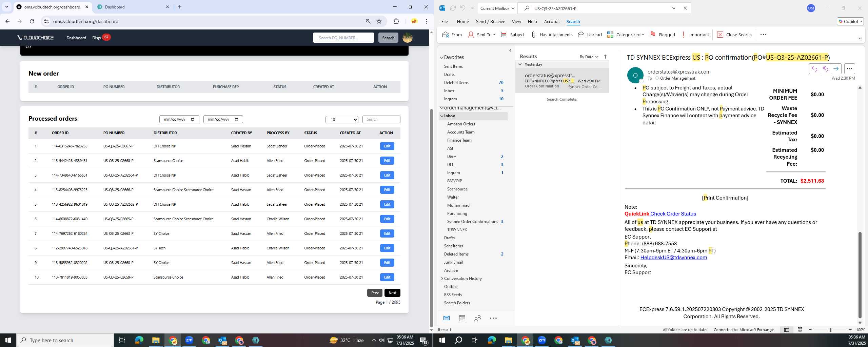Click the Check Order Status link

coord(673,213)
